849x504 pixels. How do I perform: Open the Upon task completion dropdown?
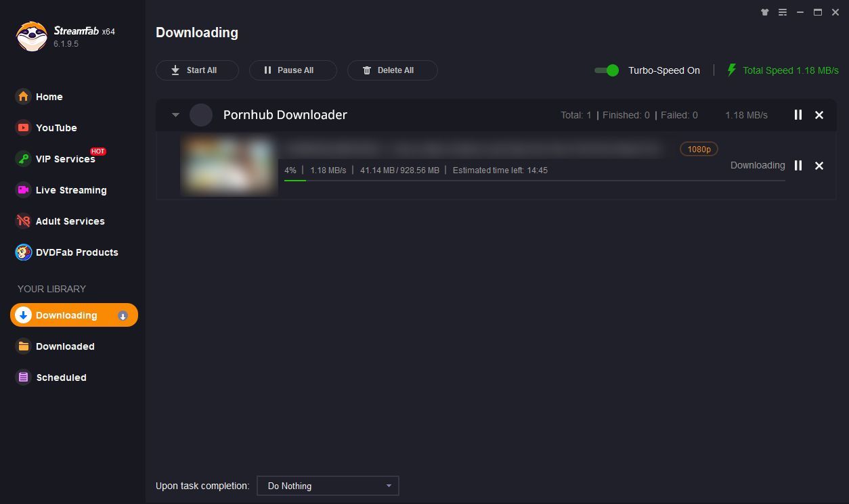(328, 486)
